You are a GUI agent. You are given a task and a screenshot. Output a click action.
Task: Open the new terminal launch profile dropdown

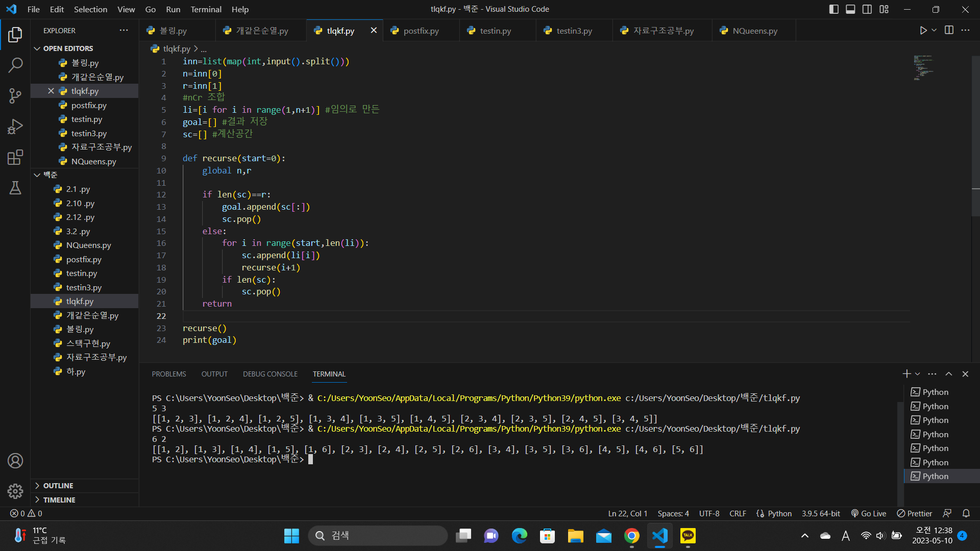[918, 374]
